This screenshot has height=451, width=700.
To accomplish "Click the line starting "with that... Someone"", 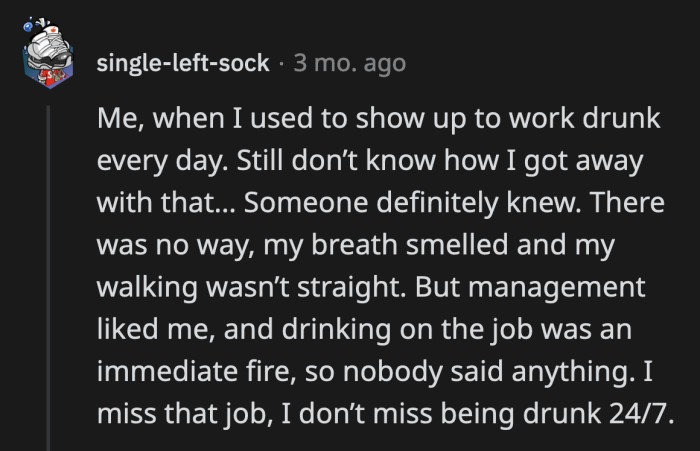I will click(x=379, y=202).
